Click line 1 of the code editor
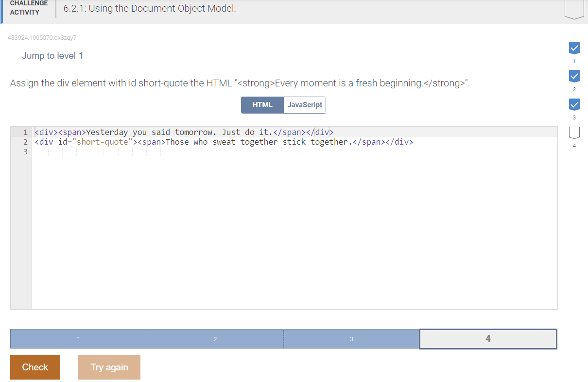The image size is (588, 382). 184,132
